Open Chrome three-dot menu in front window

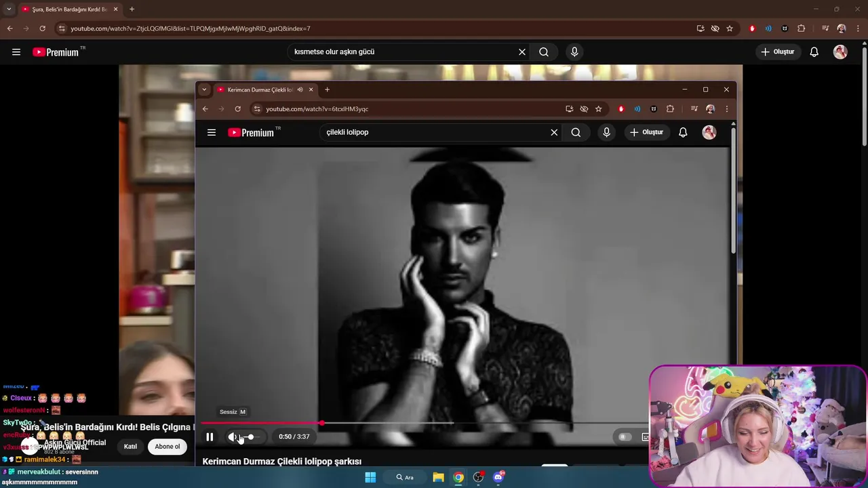(726, 109)
